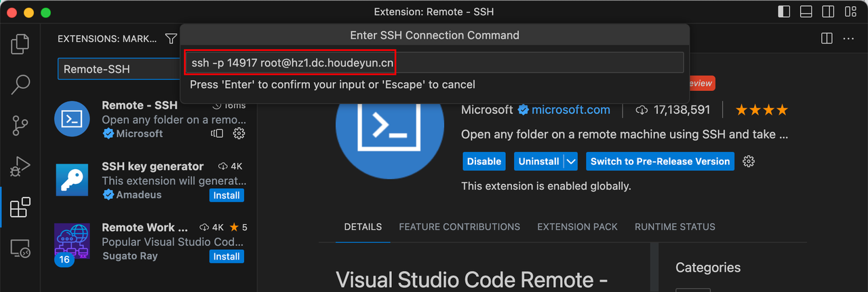
Task: Toggle primary sidebar from title bar
Action: pos(784,12)
